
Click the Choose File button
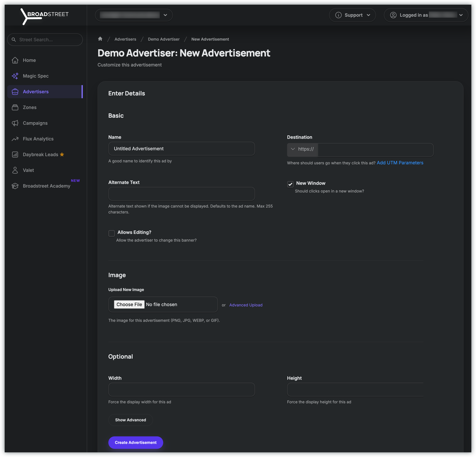[129, 304]
